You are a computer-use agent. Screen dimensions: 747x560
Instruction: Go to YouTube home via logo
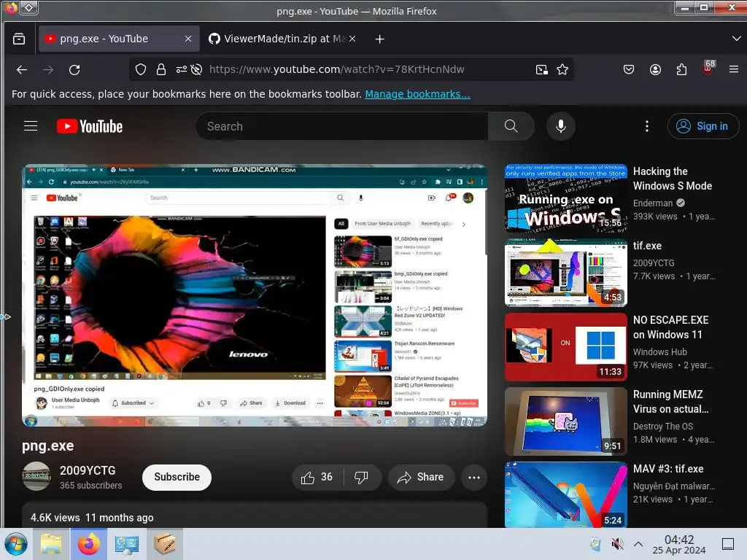[x=90, y=126]
